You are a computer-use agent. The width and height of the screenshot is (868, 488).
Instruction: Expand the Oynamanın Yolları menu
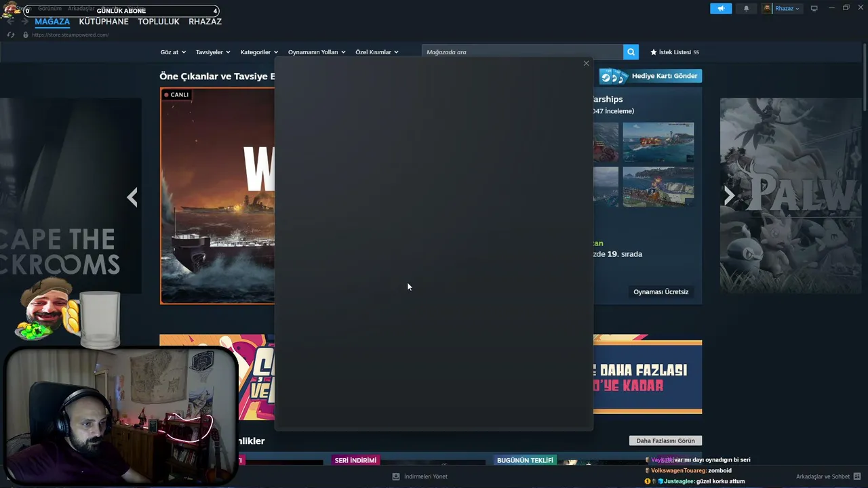(x=317, y=52)
